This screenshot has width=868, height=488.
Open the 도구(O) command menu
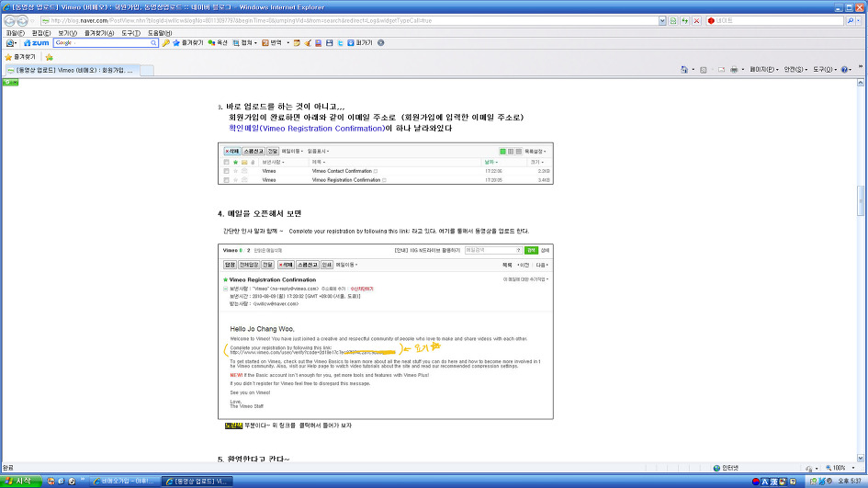click(825, 70)
